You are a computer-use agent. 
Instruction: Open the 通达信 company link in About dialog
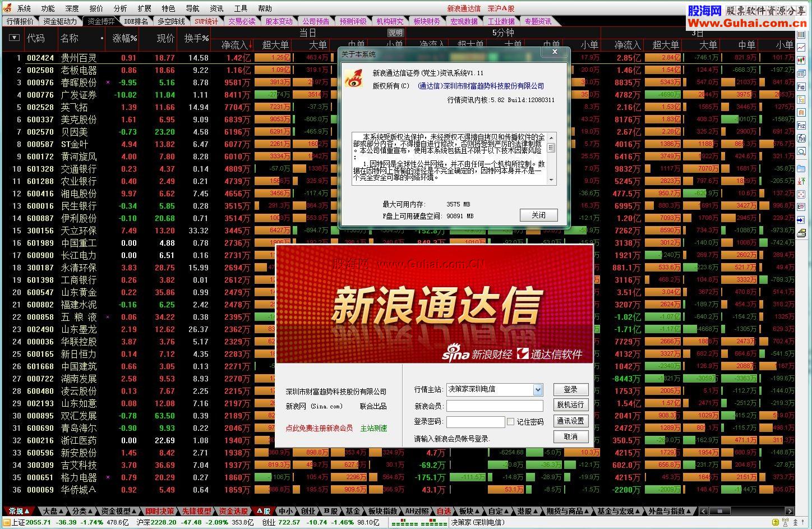(x=481, y=86)
